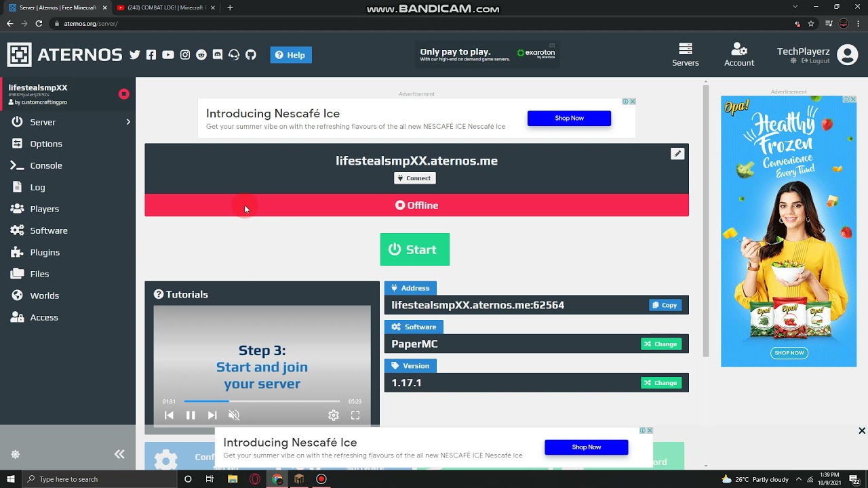Skip to next tutorial video
This screenshot has height=488, width=868.
tap(212, 415)
